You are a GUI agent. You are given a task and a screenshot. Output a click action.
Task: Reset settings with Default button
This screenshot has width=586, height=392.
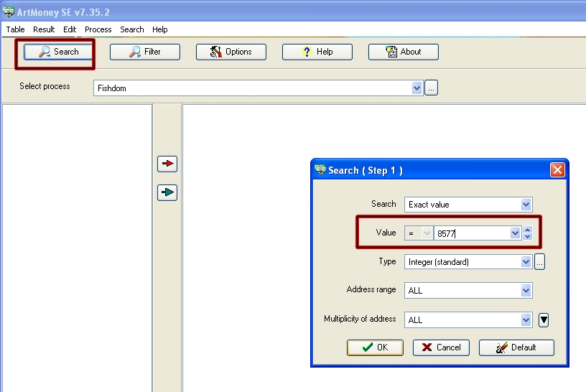516,347
